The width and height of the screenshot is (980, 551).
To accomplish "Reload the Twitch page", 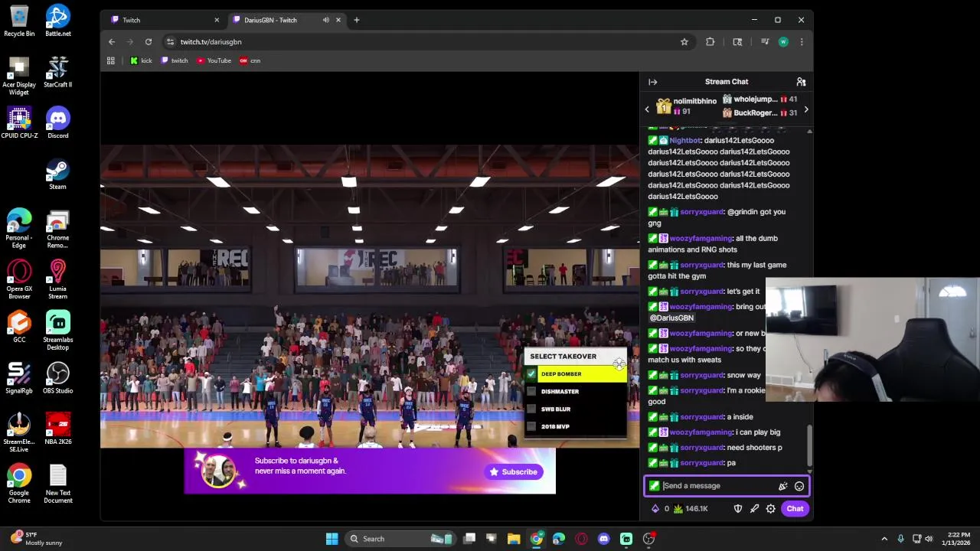I will pyautogui.click(x=149, y=42).
